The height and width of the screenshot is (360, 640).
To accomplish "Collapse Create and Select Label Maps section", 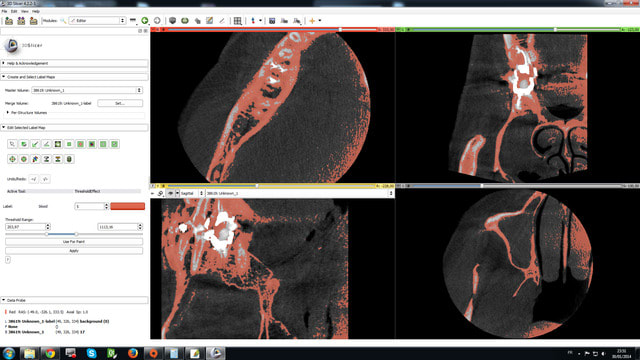I will pos(74,77).
